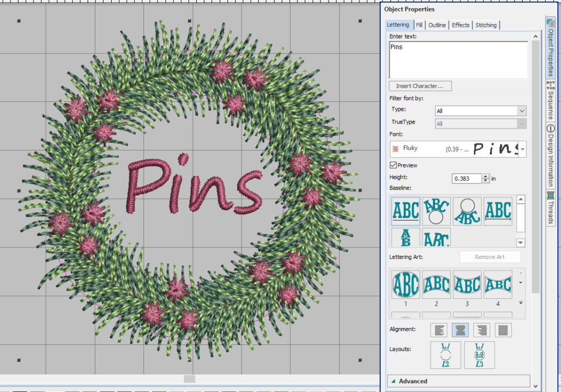
Task: Apply Lettering Art style 1
Action: (406, 285)
